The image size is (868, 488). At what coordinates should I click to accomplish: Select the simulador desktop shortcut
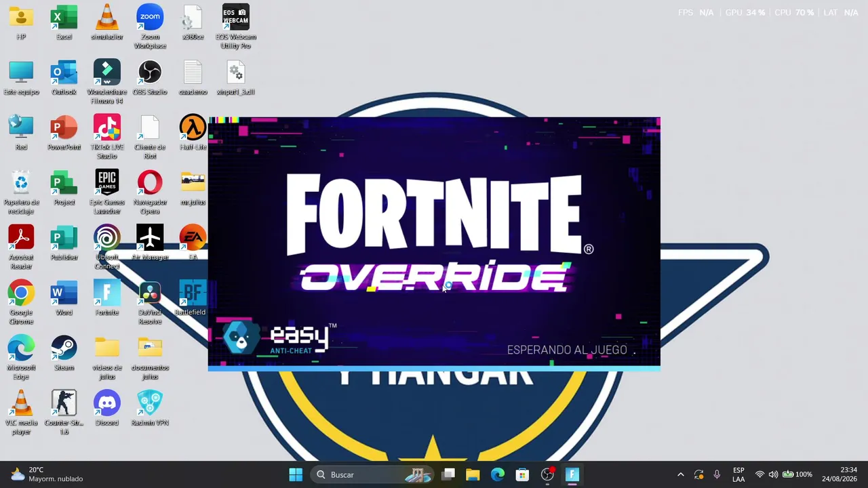click(106, 22)
